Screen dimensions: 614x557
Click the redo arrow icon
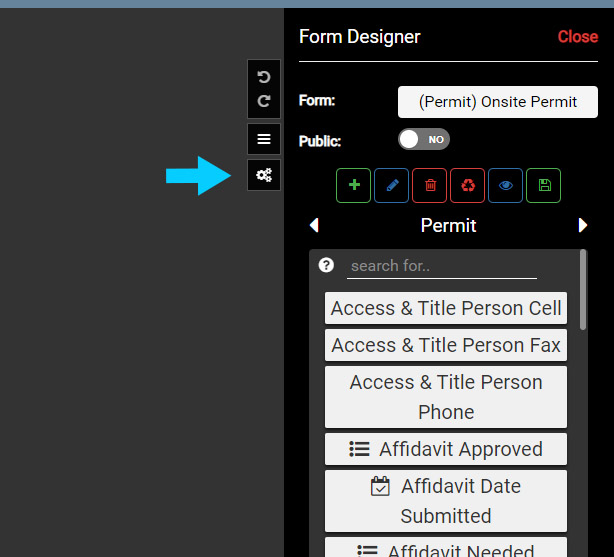coord(264,101)
